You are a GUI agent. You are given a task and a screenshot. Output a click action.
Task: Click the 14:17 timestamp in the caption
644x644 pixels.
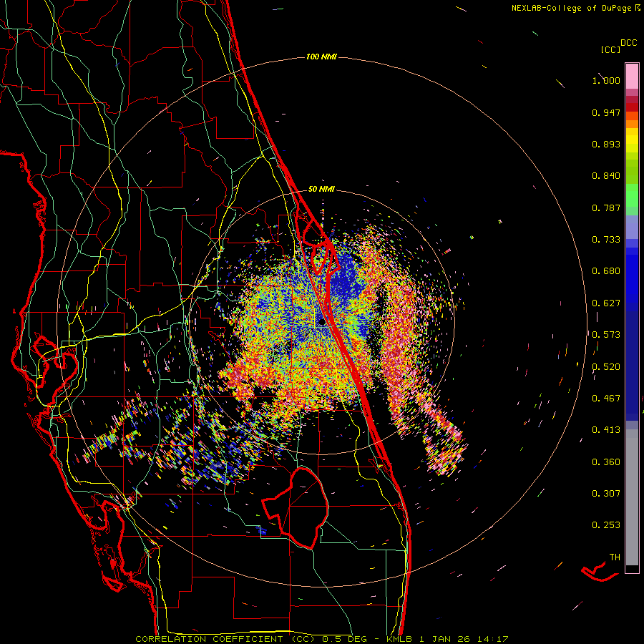[x=493, y=639]
